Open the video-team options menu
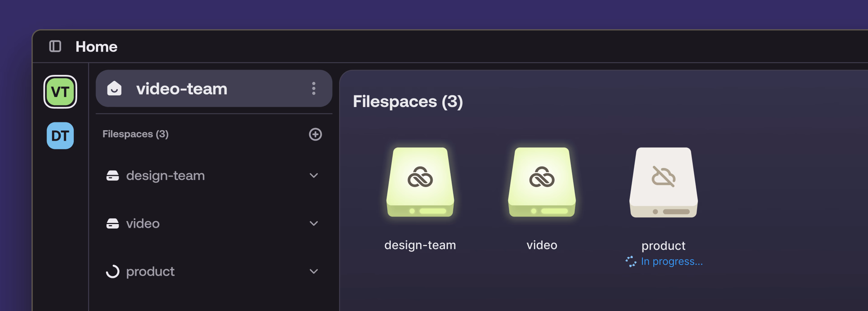868x311 pixels. point(314,89)
